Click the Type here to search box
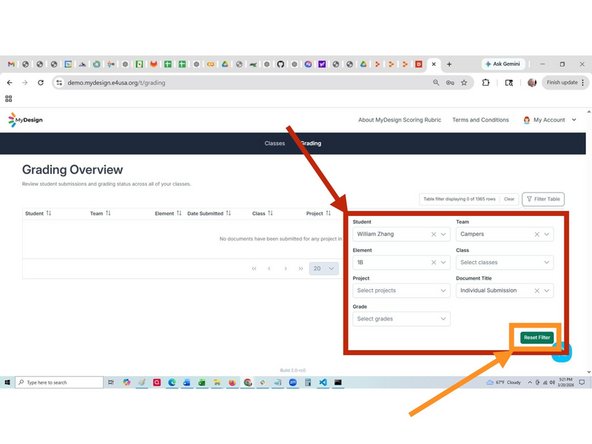 [59, 382]
